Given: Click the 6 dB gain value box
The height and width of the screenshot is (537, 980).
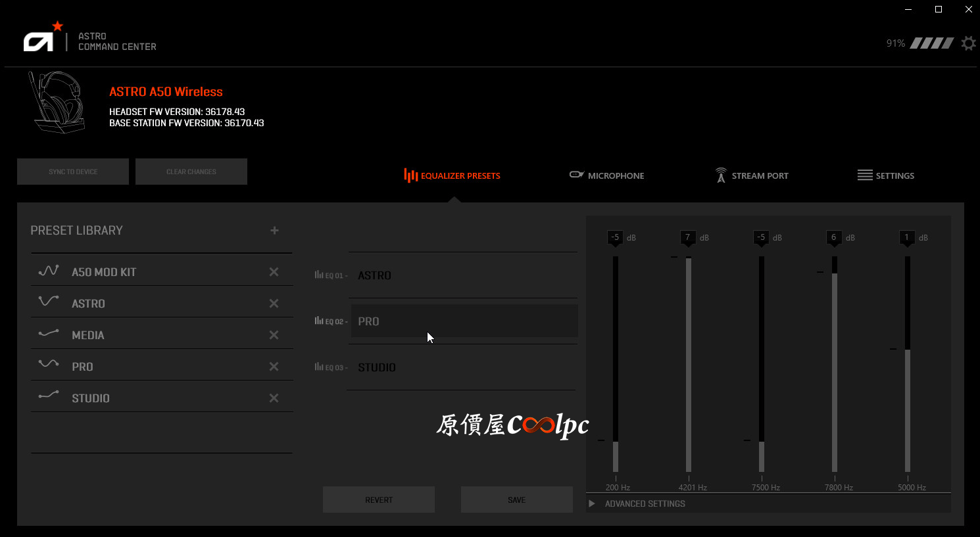Looking at the screenshot, I should pos(834,238).
